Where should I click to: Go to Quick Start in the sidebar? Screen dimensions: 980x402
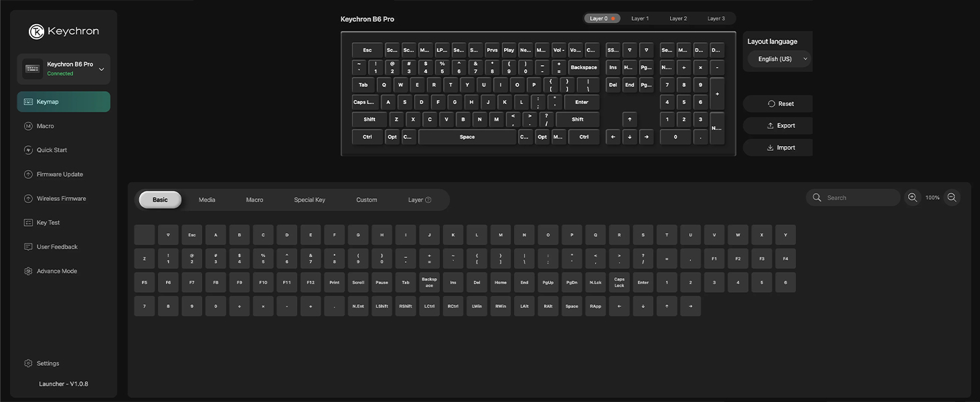[x=64, y=150]
